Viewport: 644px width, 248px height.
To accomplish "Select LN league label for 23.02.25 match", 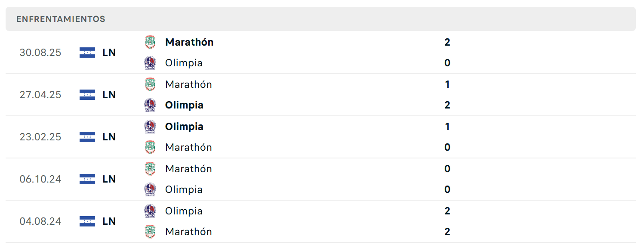I will 109,137.
